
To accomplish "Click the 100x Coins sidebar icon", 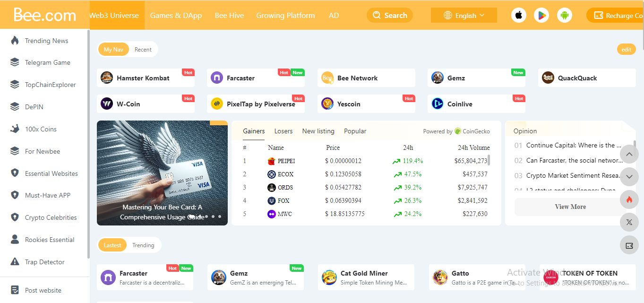I will pyautogui.click(x=15, y=129).
